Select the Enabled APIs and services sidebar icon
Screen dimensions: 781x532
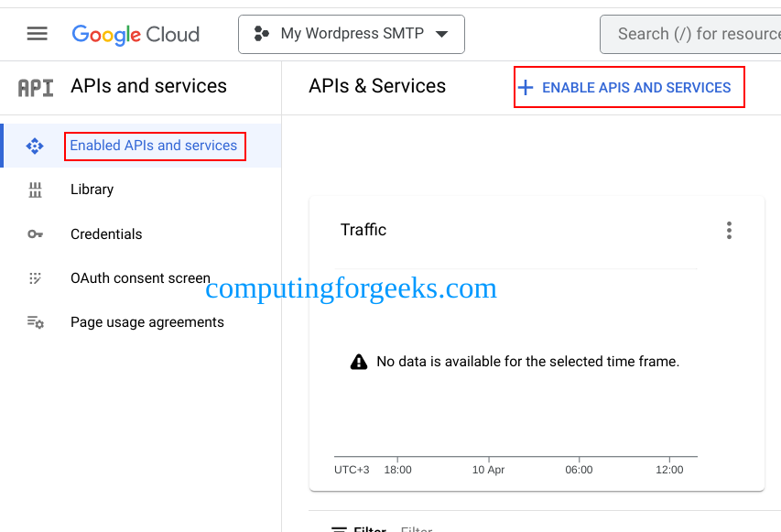pyautogui.click(x=34, y=145)
